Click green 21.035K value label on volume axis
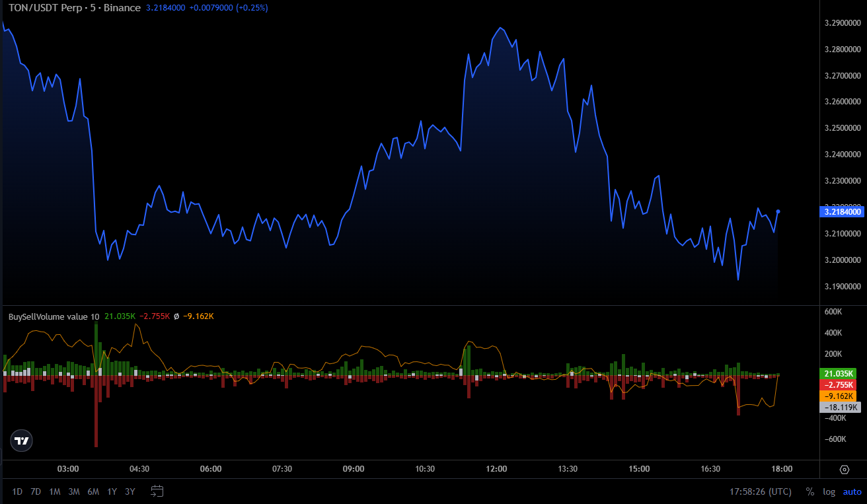This screenshot has width=867, height=504. (x=838, y=373)
